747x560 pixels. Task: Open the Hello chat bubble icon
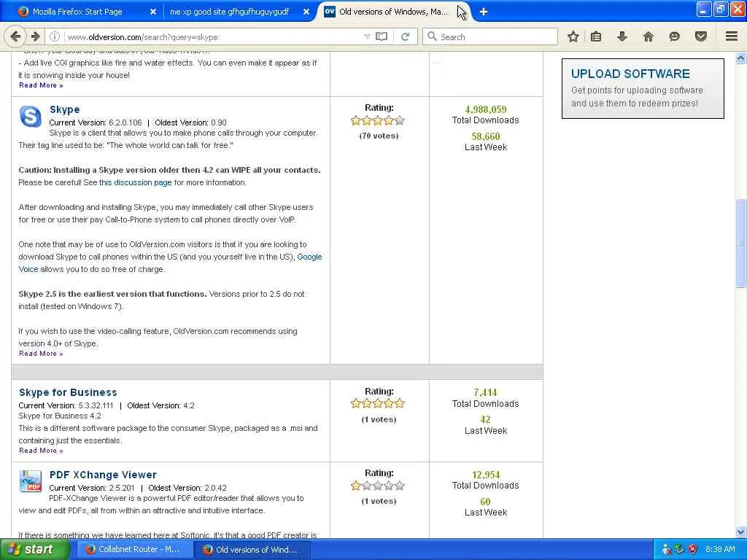(674, 36)
